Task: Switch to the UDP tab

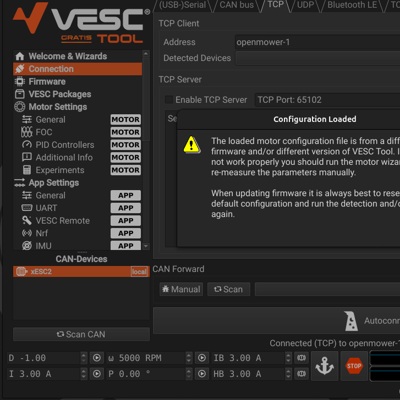Action: [305, 5]
